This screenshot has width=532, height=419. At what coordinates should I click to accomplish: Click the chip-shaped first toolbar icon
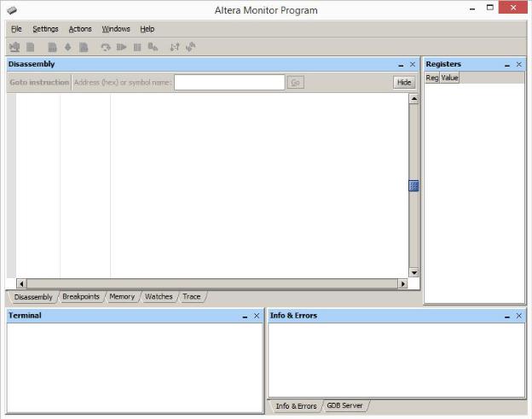14,47
